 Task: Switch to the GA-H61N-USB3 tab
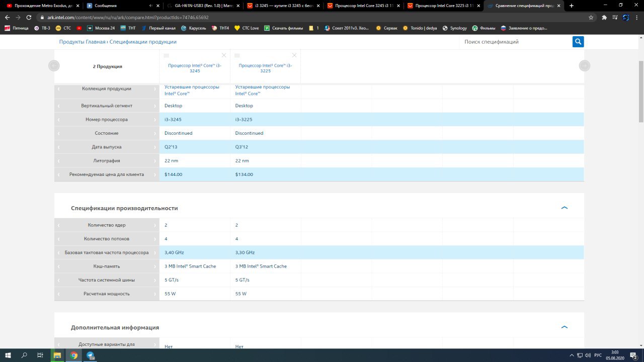[x=203, y=6]
